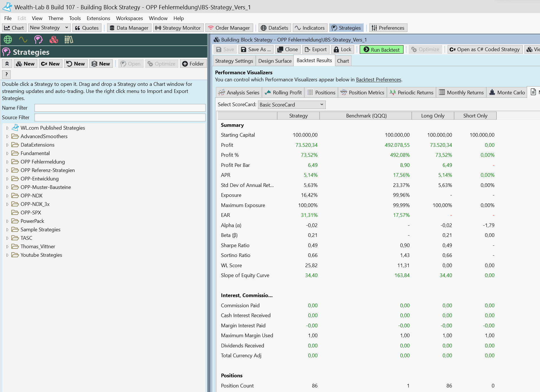Open Analysis Series visualizer tab
This screenshot has width=540, height=392.
click(x=239, y=92)
